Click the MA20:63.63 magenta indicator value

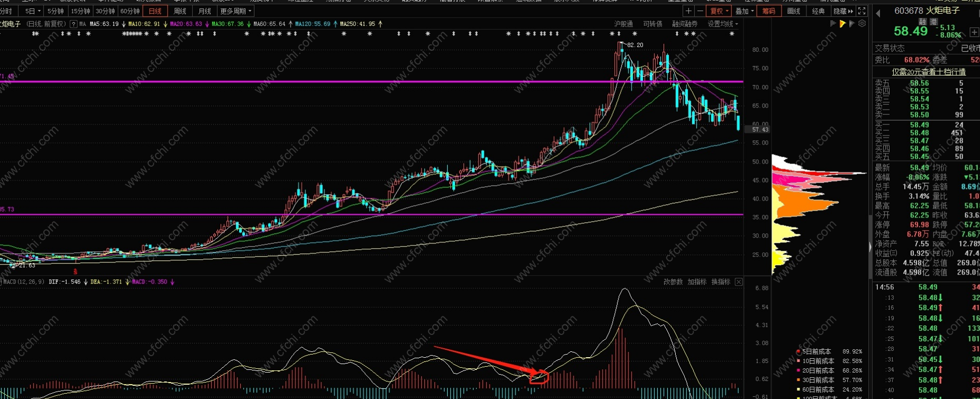click(186, 24)
